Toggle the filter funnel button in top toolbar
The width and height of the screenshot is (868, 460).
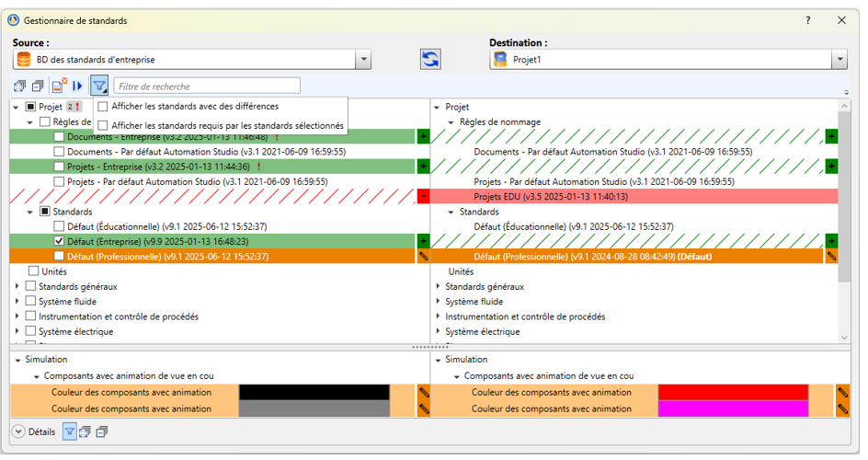[99, 86]
